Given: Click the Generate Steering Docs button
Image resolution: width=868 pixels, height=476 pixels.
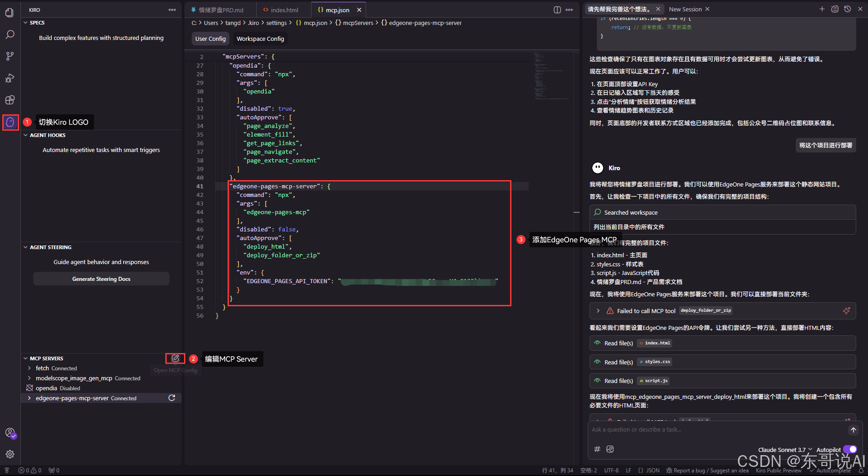Looking at the screenshot, I should (101, 279).
